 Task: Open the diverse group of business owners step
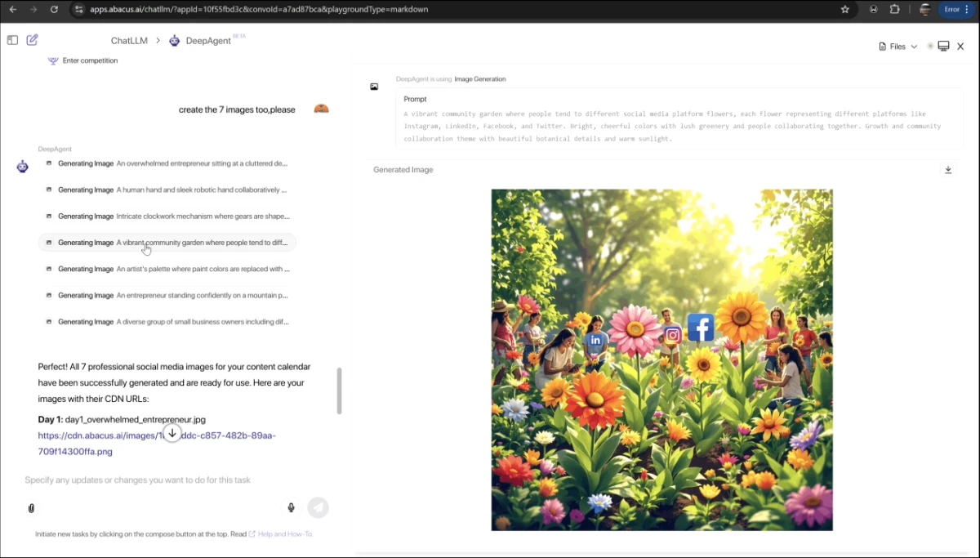[x=167, y=322]
